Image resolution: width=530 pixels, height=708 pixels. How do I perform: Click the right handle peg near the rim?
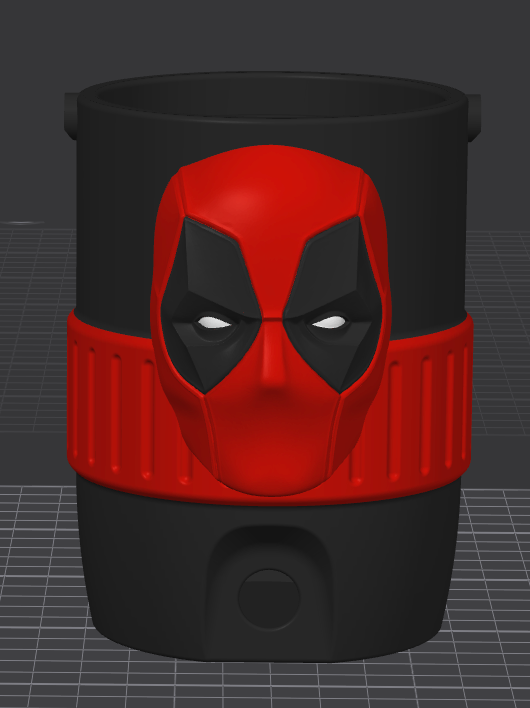pyautogui.click(x=473, y=116)
